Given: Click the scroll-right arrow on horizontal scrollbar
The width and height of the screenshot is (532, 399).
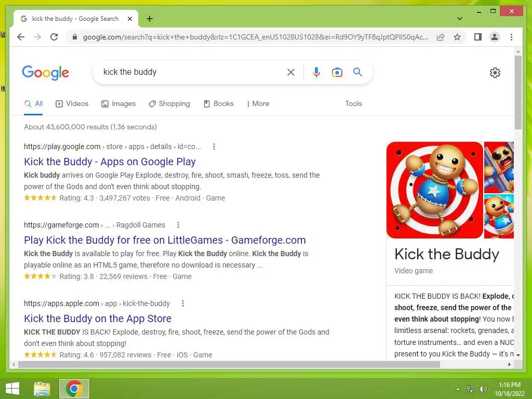Looking at the screenshot, I should point(509,364).
